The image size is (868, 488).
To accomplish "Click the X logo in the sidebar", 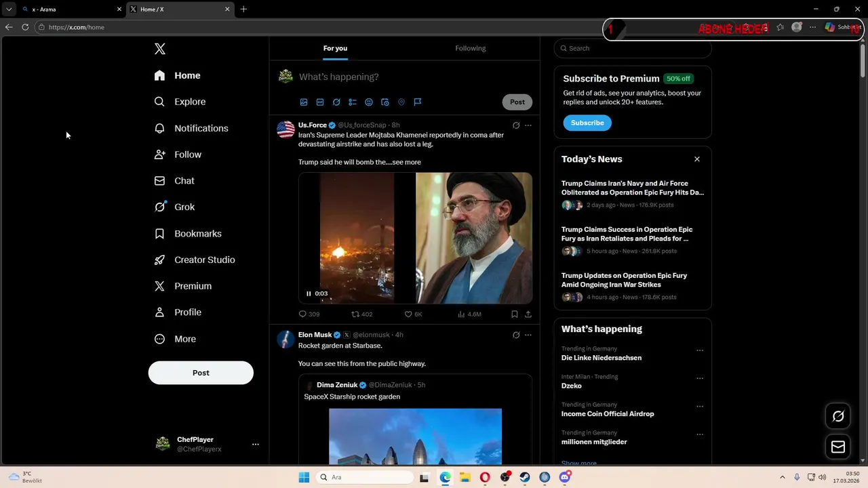I will coord(160,49).
